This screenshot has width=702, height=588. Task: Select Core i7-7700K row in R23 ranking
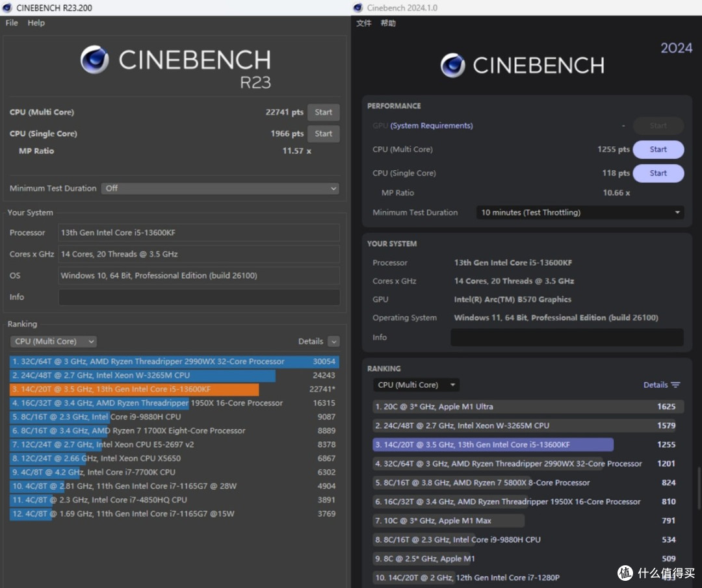click(174, 472)
